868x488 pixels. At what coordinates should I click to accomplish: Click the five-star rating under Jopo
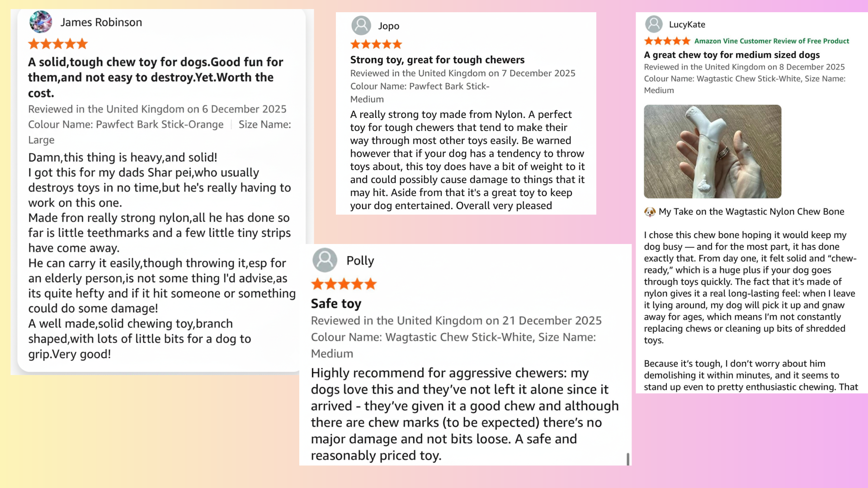(376, 44)
